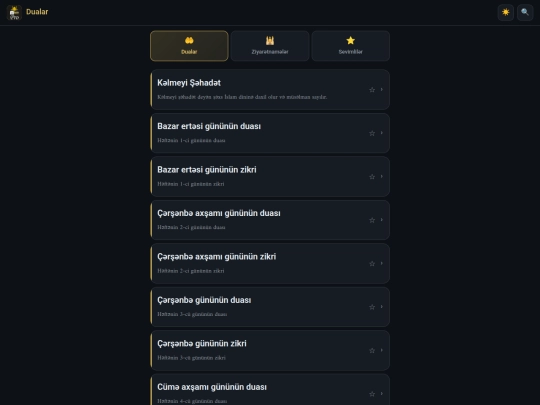Click the Dualar header title

[x=37, y=12]
